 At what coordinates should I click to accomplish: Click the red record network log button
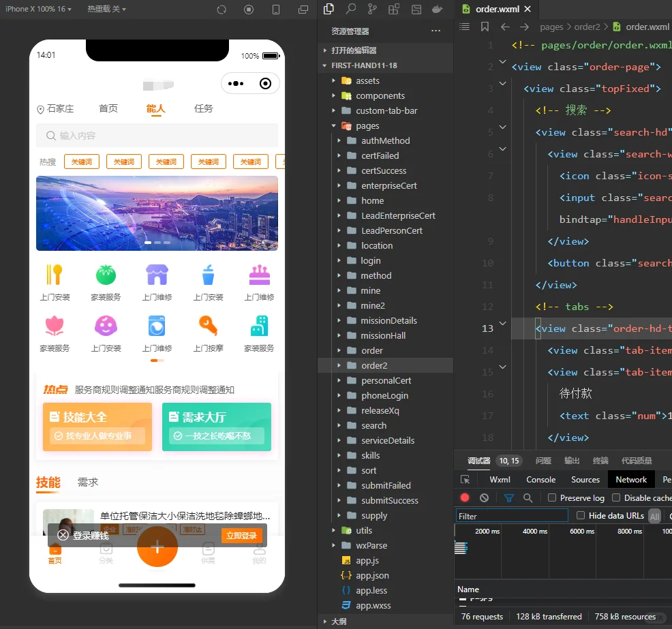click(465, 497)
